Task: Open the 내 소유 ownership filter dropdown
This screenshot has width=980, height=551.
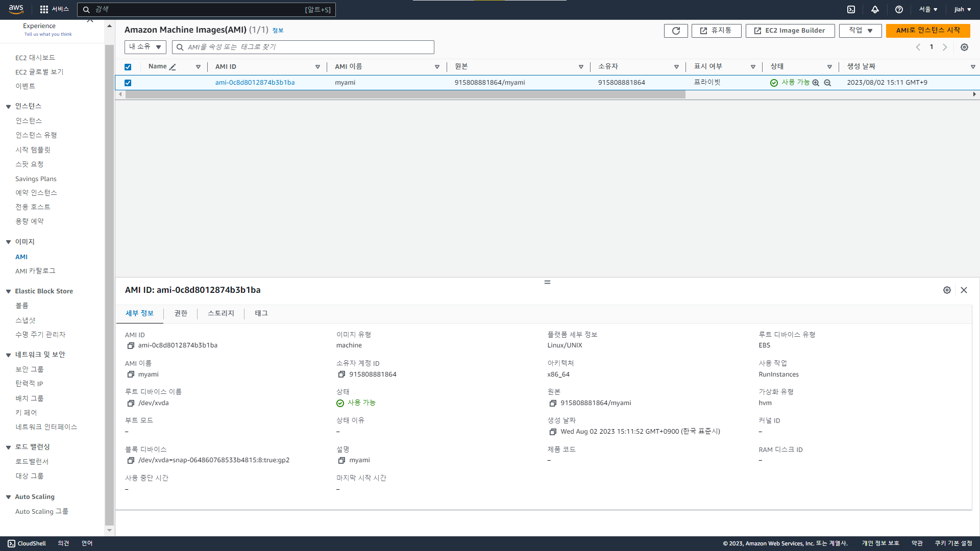Action: (x=145, y=47)
